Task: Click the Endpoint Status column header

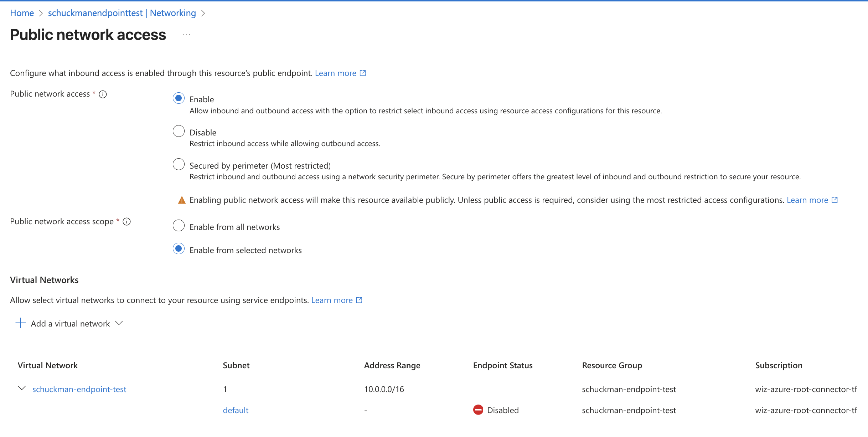Action: [503, 365]
